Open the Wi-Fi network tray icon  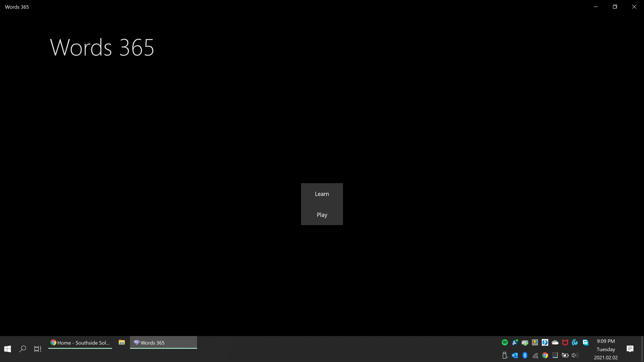click(x=535, y=355)
